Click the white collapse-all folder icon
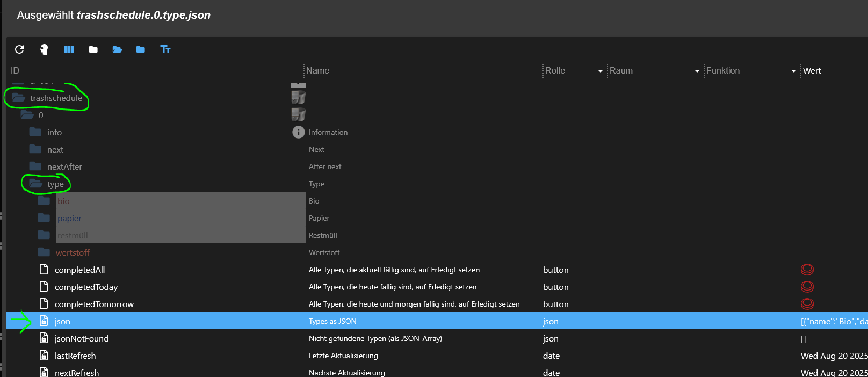 pyautogui.click(x=93, y=49)
